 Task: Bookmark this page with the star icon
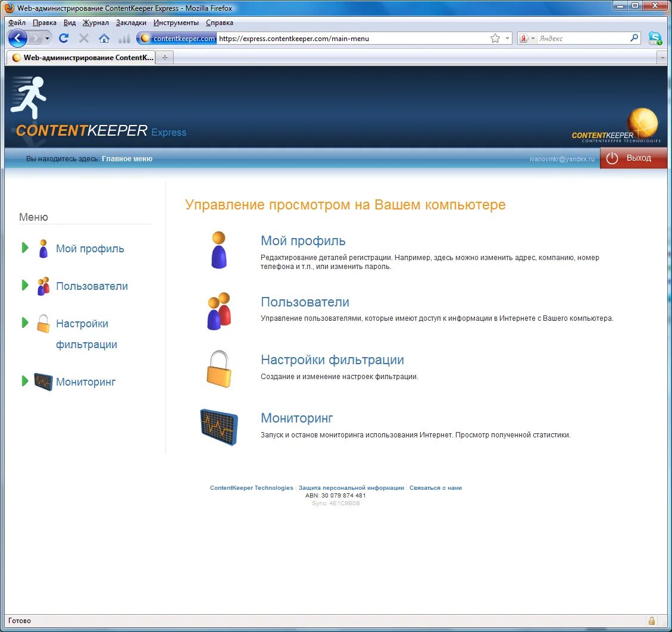point(495,38)
